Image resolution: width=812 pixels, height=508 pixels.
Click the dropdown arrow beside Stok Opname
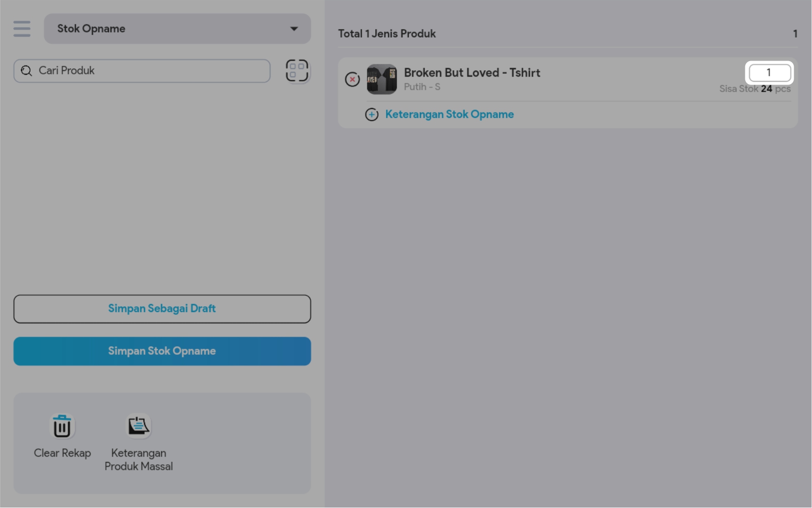point(294,29)
